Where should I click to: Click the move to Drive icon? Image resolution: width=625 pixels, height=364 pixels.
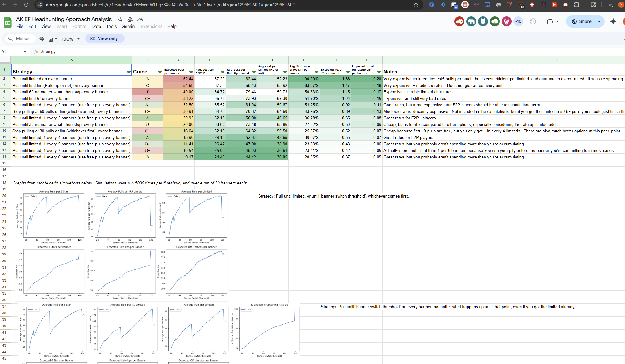130,20
